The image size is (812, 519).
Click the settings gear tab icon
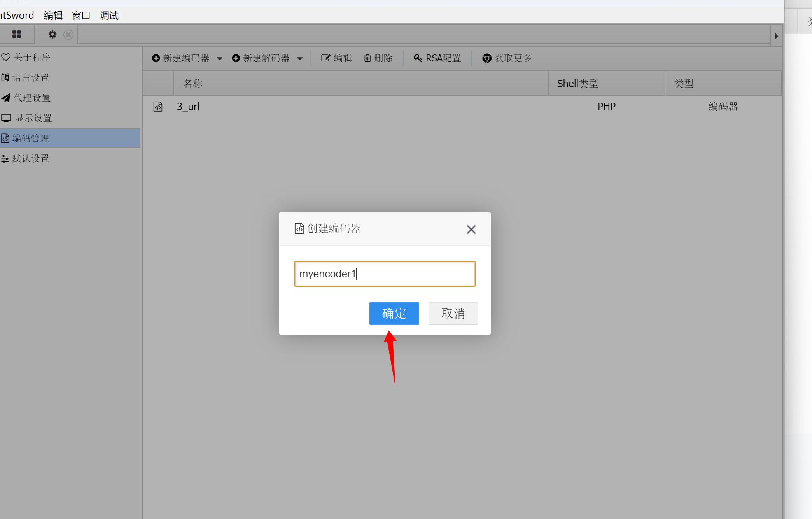click(x=52, y=35)
